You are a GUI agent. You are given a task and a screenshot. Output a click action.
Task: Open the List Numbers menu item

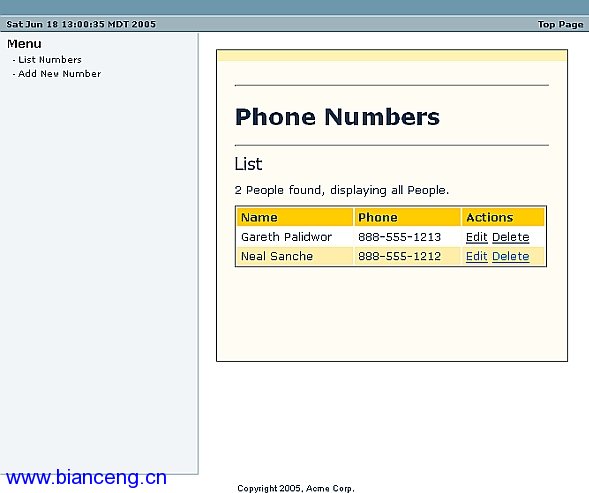(x=50, y=60)
